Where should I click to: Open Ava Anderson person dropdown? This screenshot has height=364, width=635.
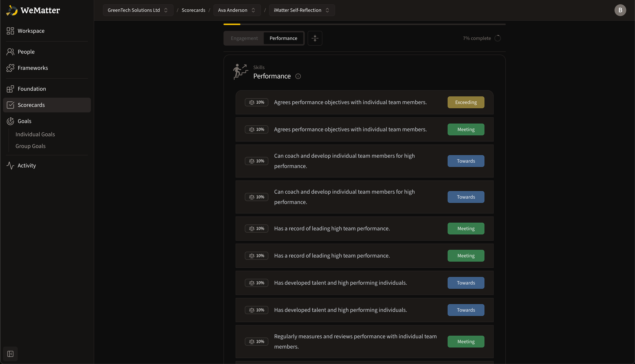click(237, 10)
